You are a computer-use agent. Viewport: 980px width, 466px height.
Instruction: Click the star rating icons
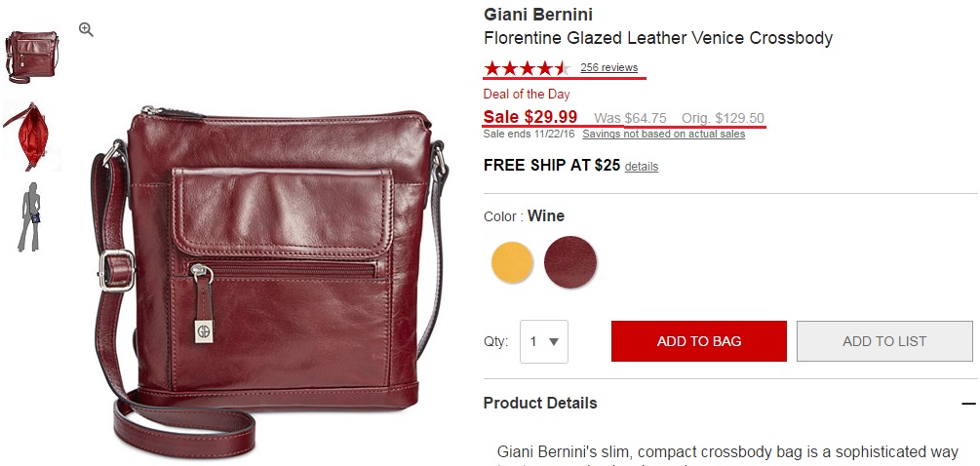[x=527, y=68]
